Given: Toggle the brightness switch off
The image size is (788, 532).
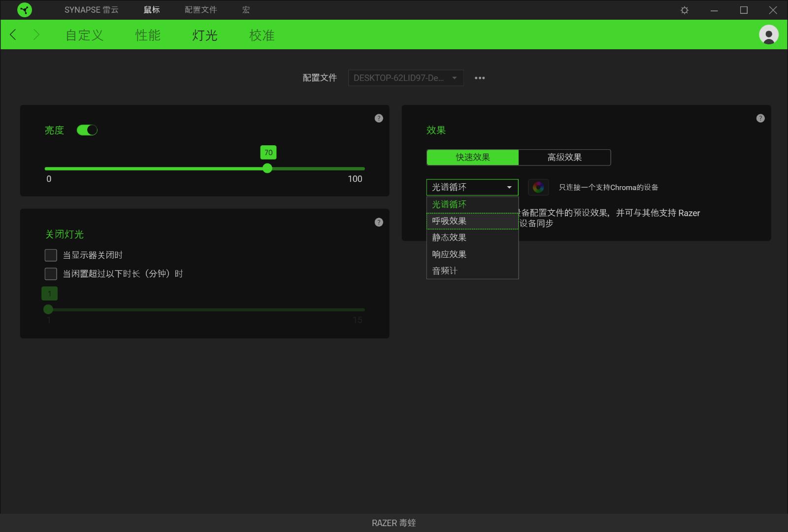Looking at the screenshot, I should [87, 130].
